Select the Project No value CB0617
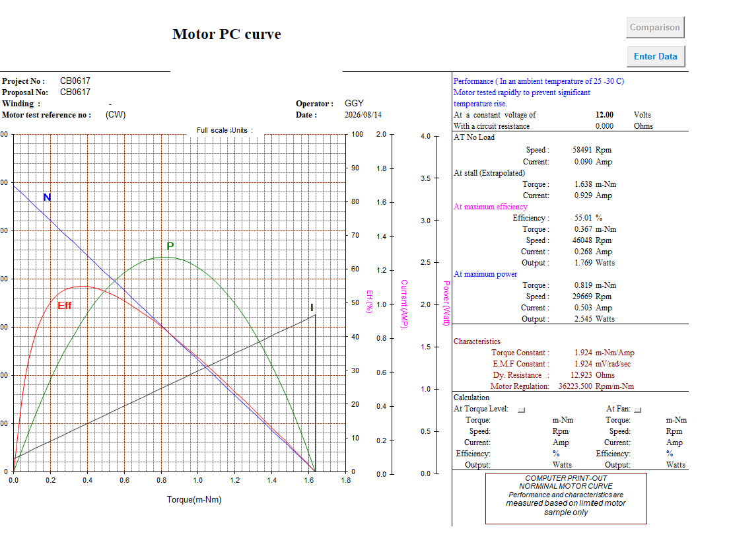 75,81
